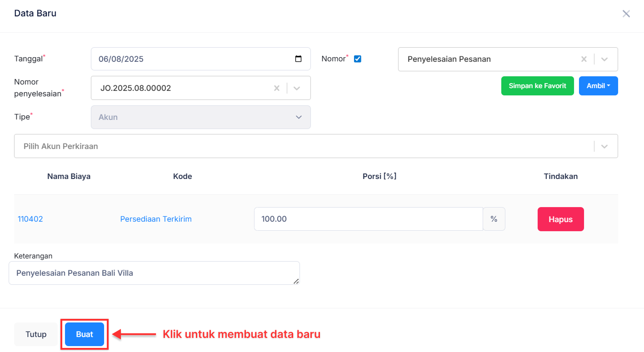Clear Penyelesaian Pesanan selection using the x icon
This screenshot has width=644, height=352.
(x=584, y=59)
